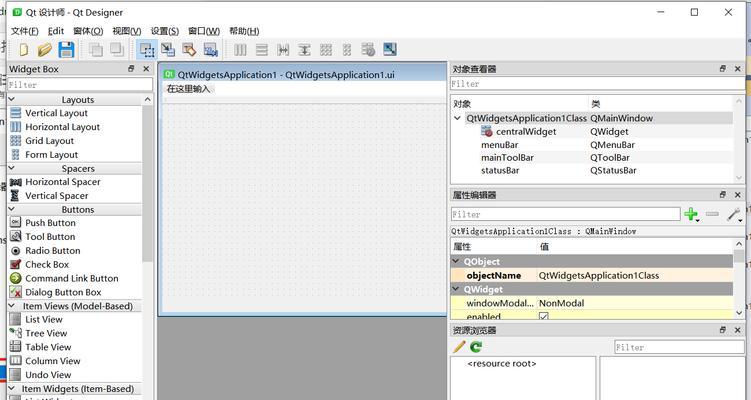Collapse the Layouts category in Widget Box

(12, 100)
